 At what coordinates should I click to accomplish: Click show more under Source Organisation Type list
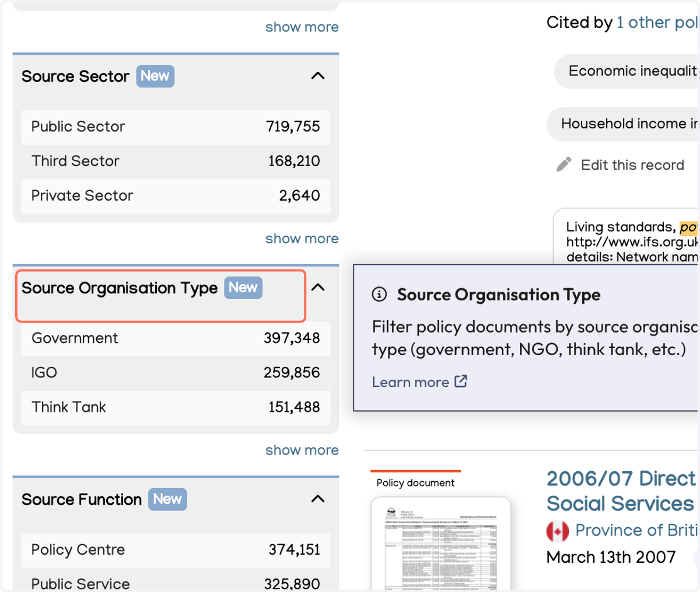point(302,450)
